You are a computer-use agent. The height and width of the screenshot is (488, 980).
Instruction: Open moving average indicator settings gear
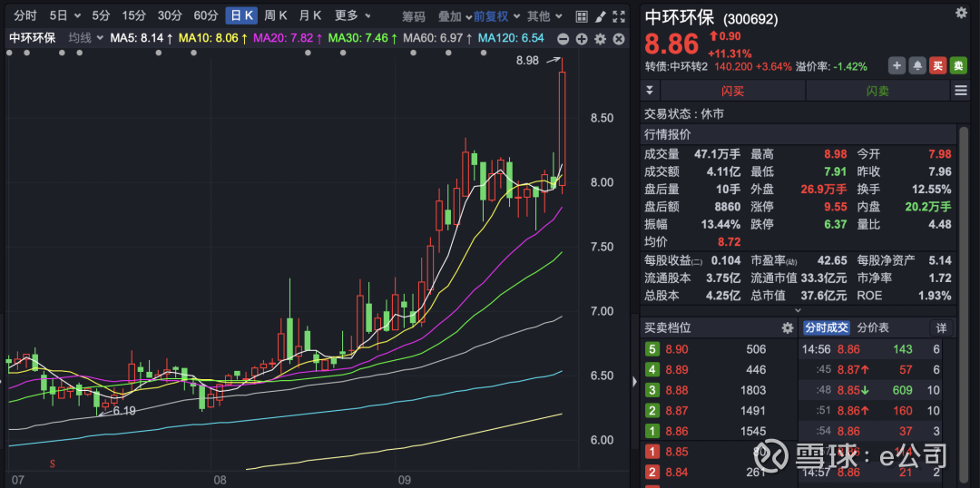[x=600, y=39]
